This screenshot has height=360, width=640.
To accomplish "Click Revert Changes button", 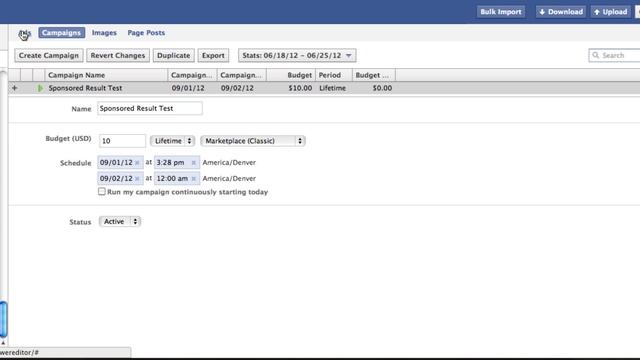I will [x=118, y=56].
